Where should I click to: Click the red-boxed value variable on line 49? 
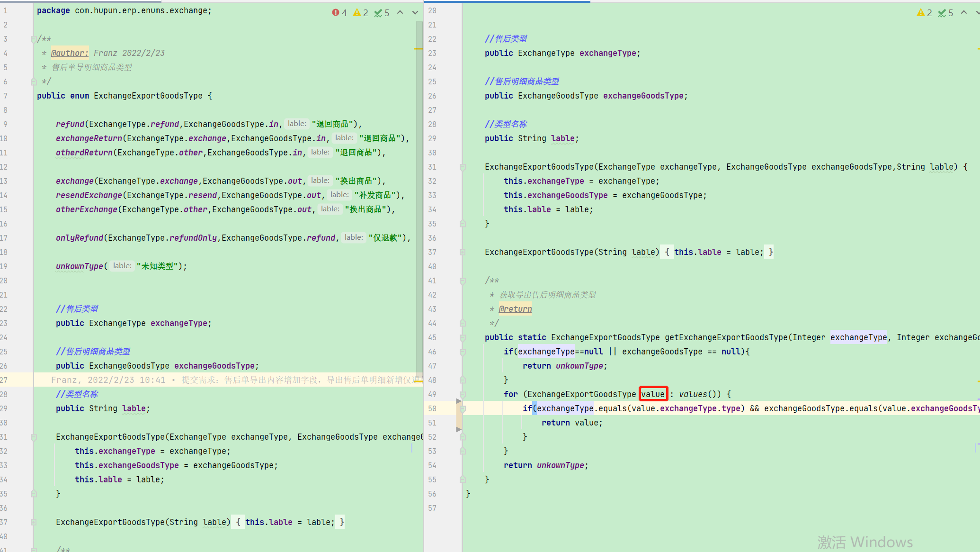click(653, 394)
